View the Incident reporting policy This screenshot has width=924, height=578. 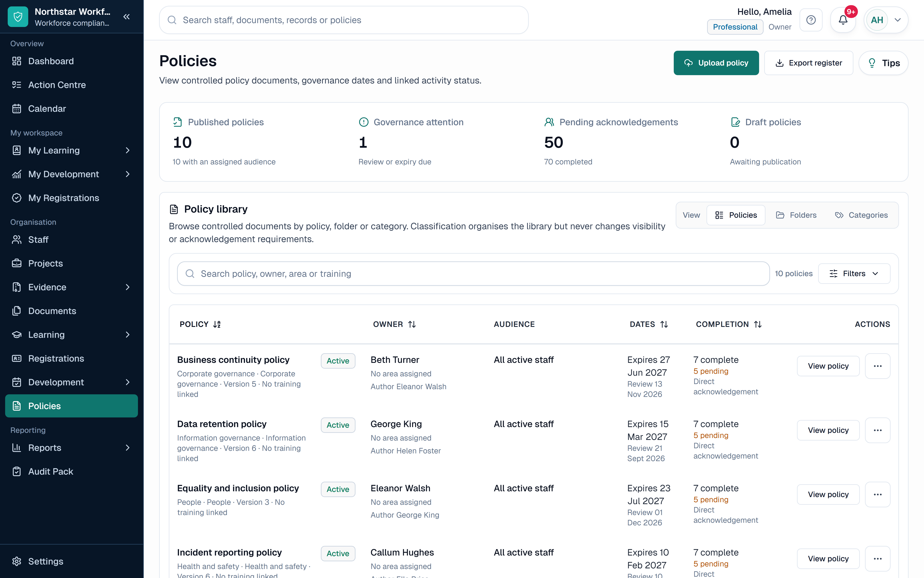[828, 559]
